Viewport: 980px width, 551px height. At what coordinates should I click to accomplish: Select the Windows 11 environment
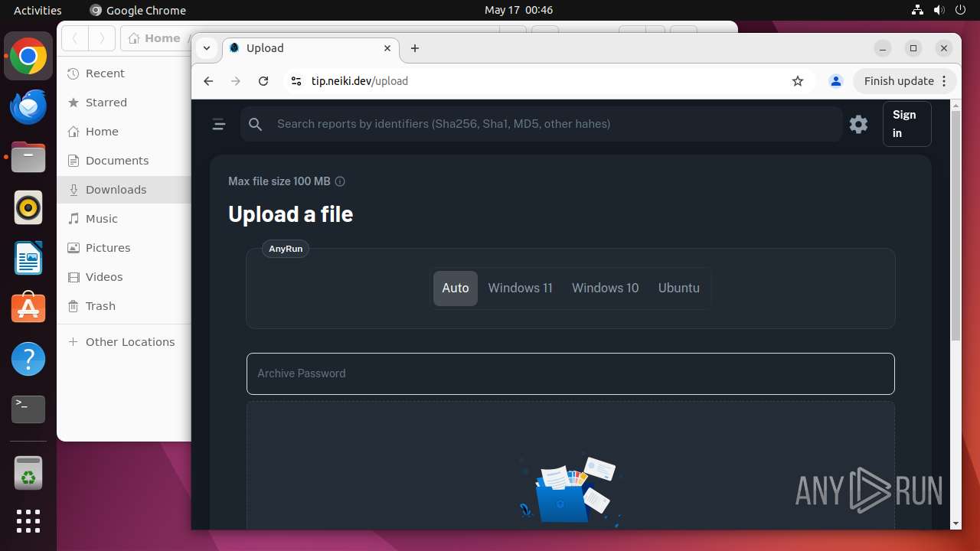click(521, 289)
